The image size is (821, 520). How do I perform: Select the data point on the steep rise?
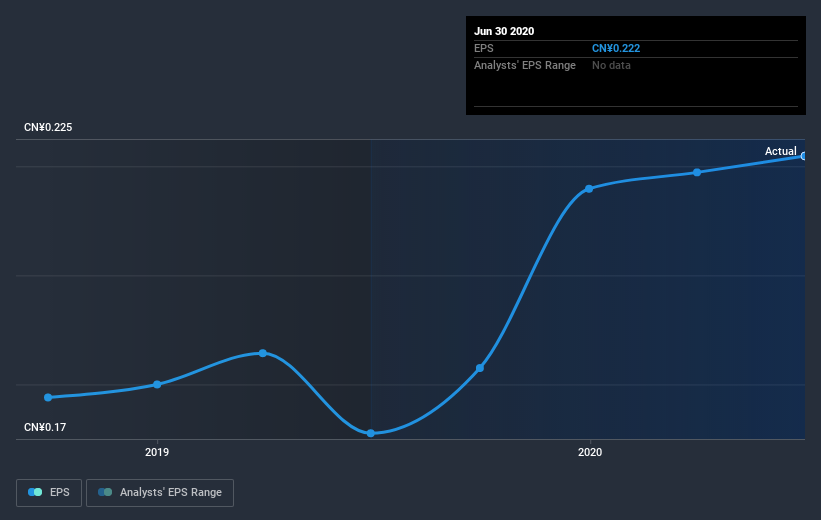[480, 368]
